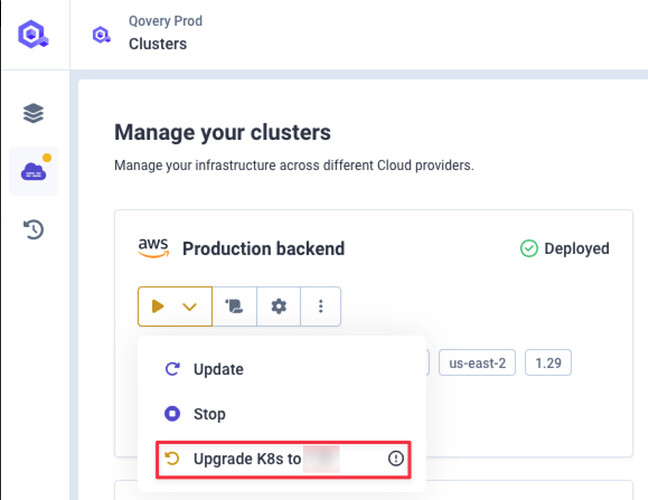Click the 1.29 version tag
This screenshot has height=500, width=648.
point(548,363)
